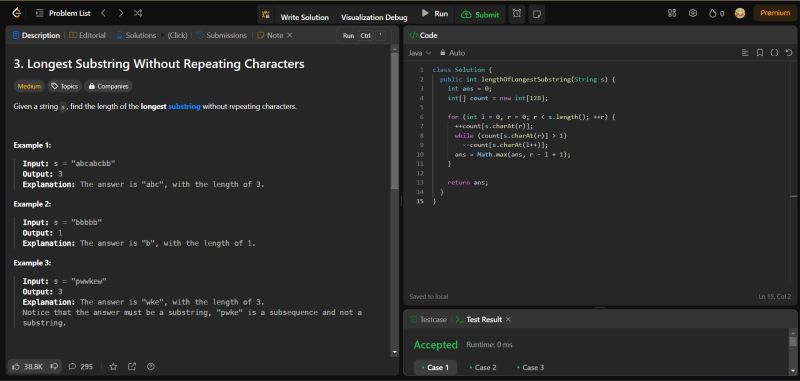Click the 'int[] count = new int[128];' line
This screenshot has height=381, width=800.
(497, 98)
